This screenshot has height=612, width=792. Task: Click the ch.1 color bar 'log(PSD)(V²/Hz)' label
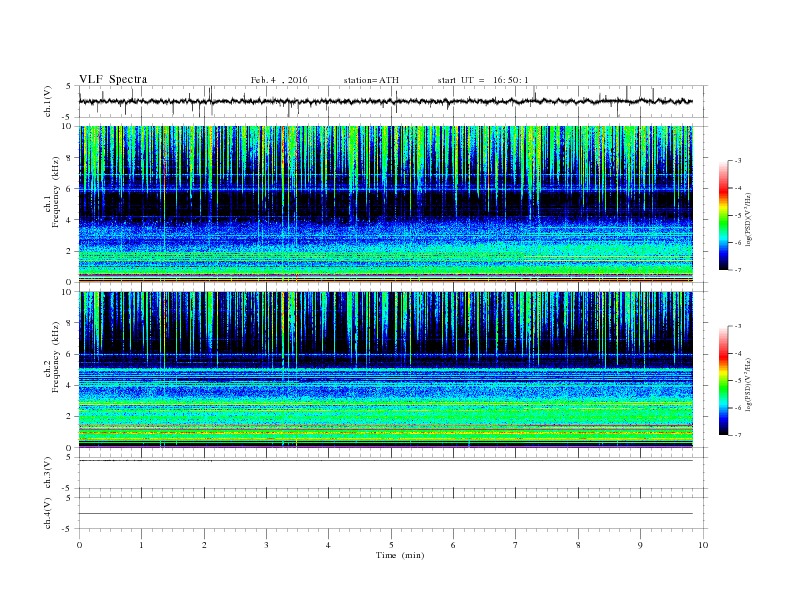coord(748,219)
